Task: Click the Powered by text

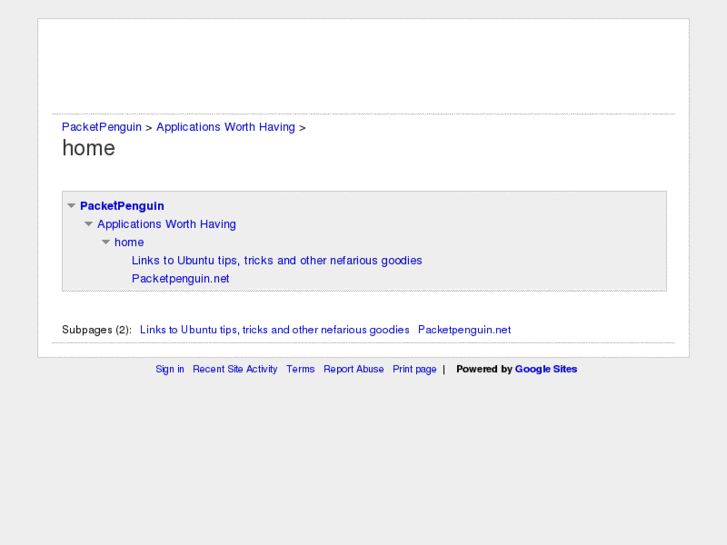Action: click(484, 369)
